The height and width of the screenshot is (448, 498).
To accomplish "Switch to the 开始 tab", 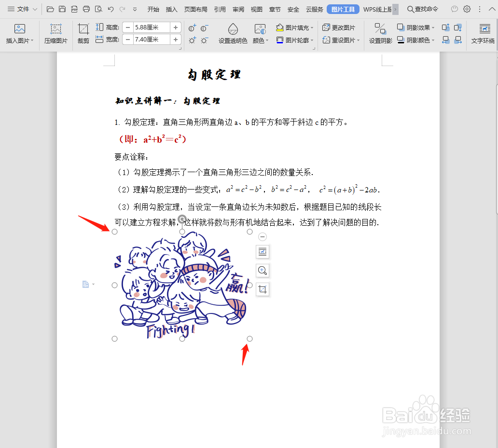I will tap(153, 10).
